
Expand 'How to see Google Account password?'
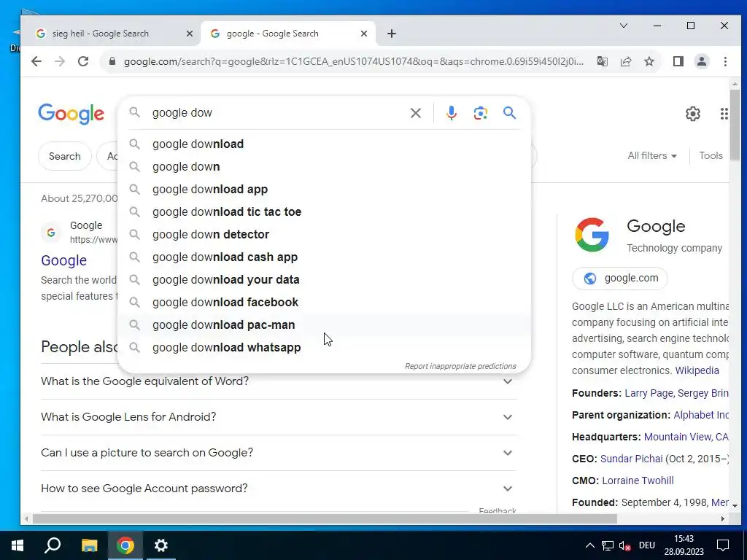point(279,489)
